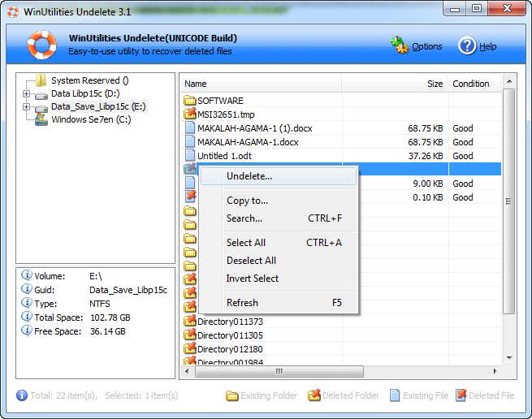Choose Undelete... from the context menu
This screenshot has height=419, width=532.
(279, 176)
